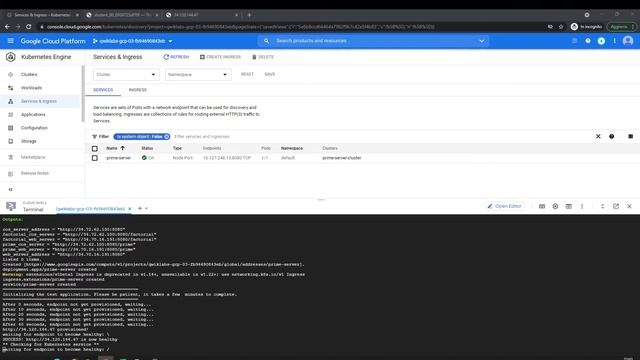Open Cloud Shell in a new window
Viewport: 640px width, 360px height.
pyautogui.click(x=616, y=207)
